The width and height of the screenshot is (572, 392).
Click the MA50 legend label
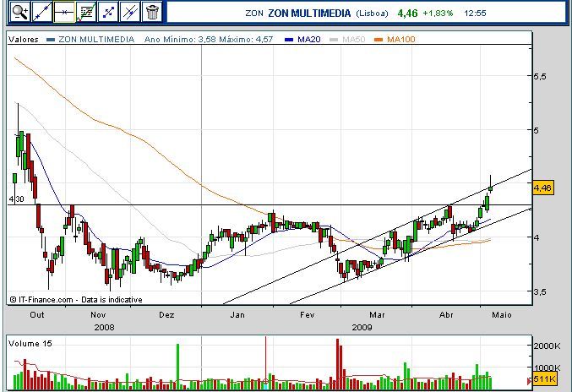353,40
